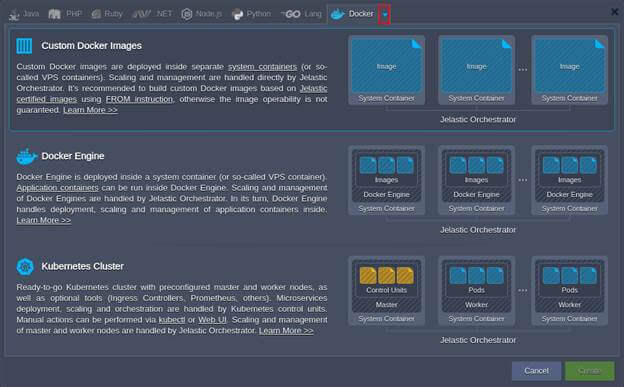Image resolution: width=624 pixels, height=387 pixels.
Task: Open Learn More link under Kubernetes Cluster
Action: click(286, 330)
